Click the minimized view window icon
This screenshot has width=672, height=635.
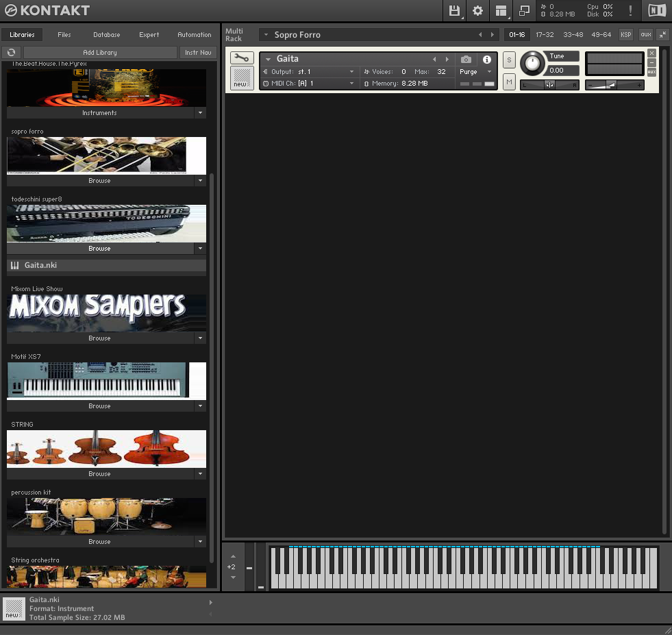click(524, 11)
